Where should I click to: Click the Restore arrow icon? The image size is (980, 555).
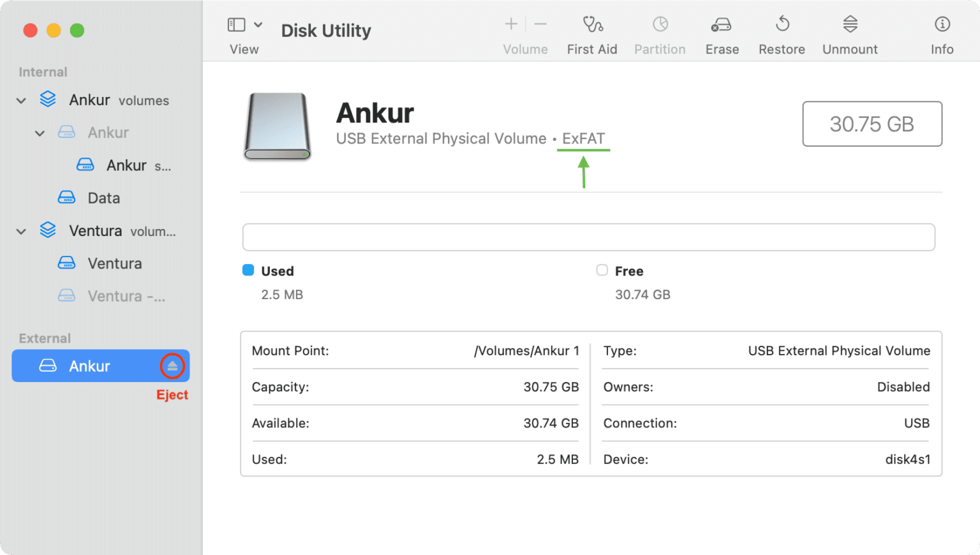pyautogui.click(x=782, y=24)
